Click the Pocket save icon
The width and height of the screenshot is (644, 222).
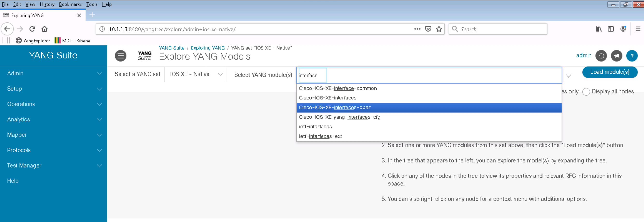pyautogui.click(x=428, y=29)
